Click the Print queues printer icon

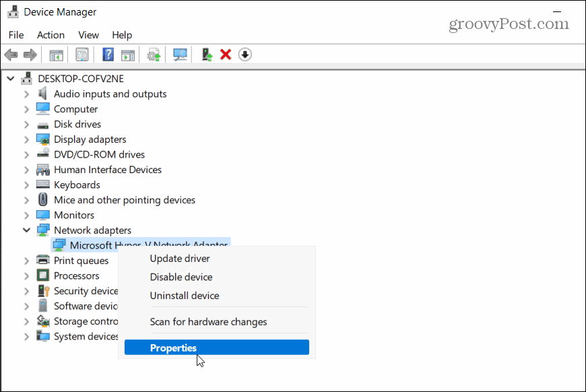coord(43,260)
